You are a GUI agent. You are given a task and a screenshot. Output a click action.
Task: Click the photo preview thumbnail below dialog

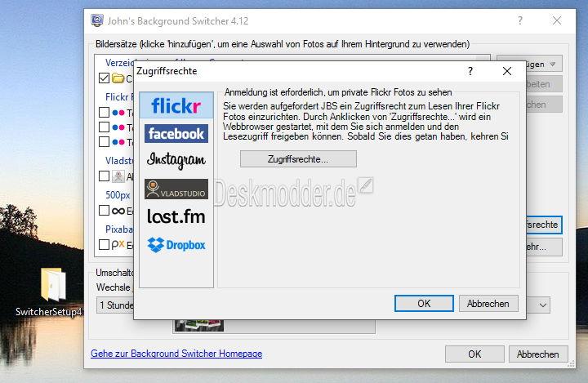(x=199, y=325)
